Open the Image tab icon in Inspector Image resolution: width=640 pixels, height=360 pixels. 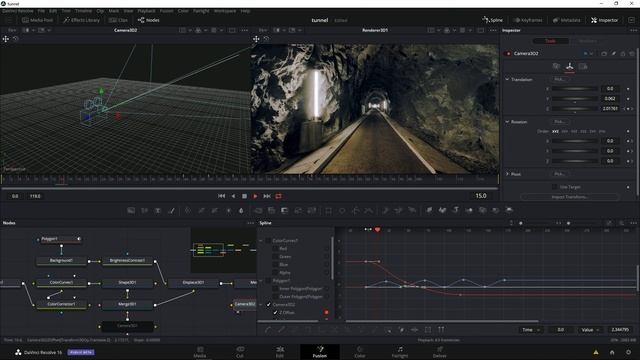click(583, 66)
